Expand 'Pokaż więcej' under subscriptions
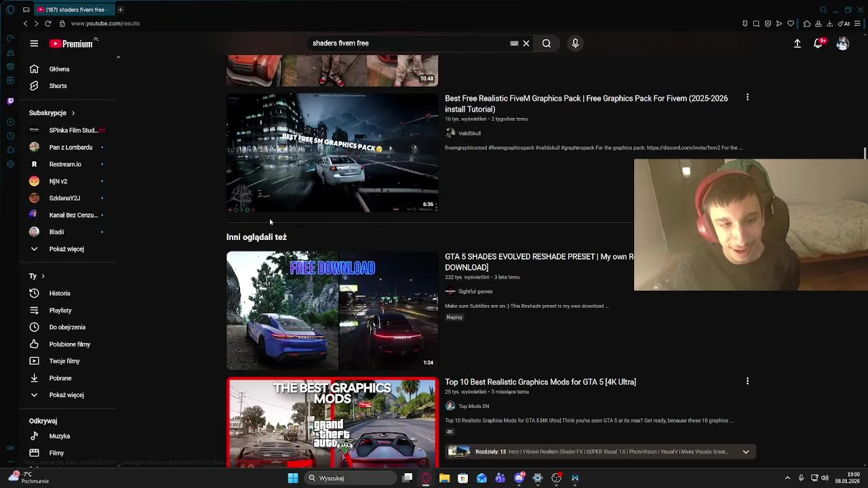 click(66, 249)
